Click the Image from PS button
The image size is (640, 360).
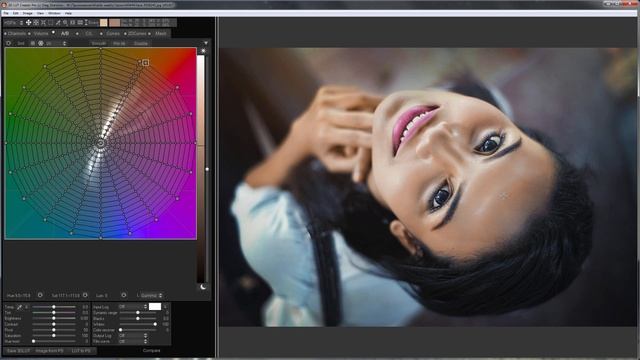(x=49, y=351)
